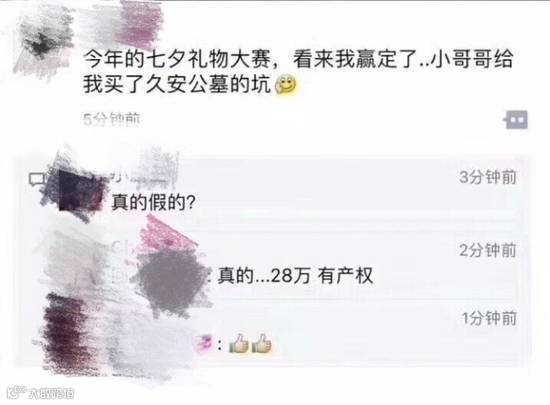Click the 1分钟前 comment timestamp
Screen dimensions: 550x405
pos(489,318)
